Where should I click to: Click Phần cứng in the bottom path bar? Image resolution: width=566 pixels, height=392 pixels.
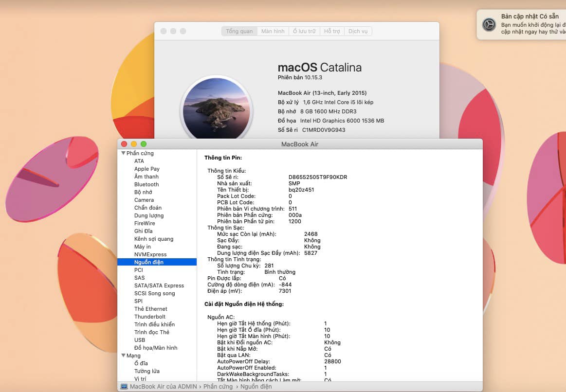[x=218, y=387]
